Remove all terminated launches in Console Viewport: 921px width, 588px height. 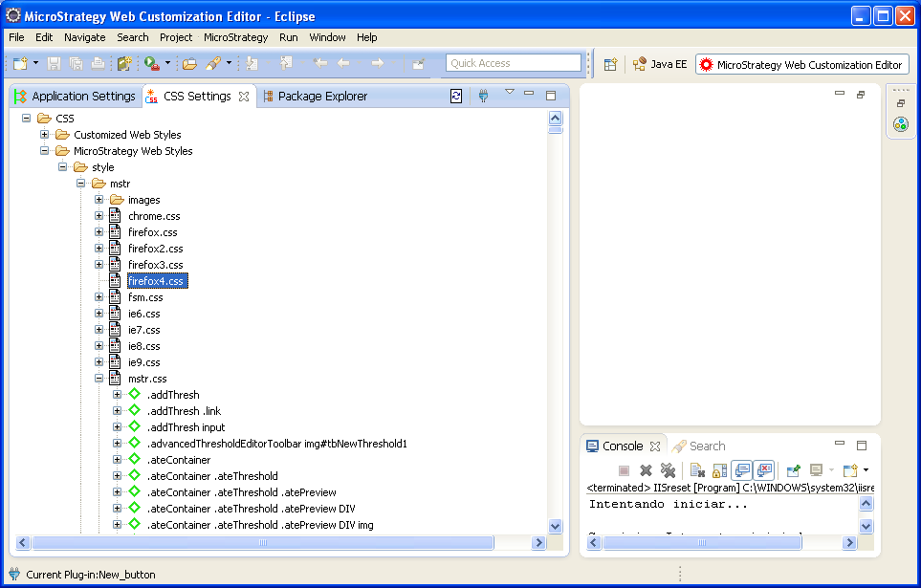[669, 469]
